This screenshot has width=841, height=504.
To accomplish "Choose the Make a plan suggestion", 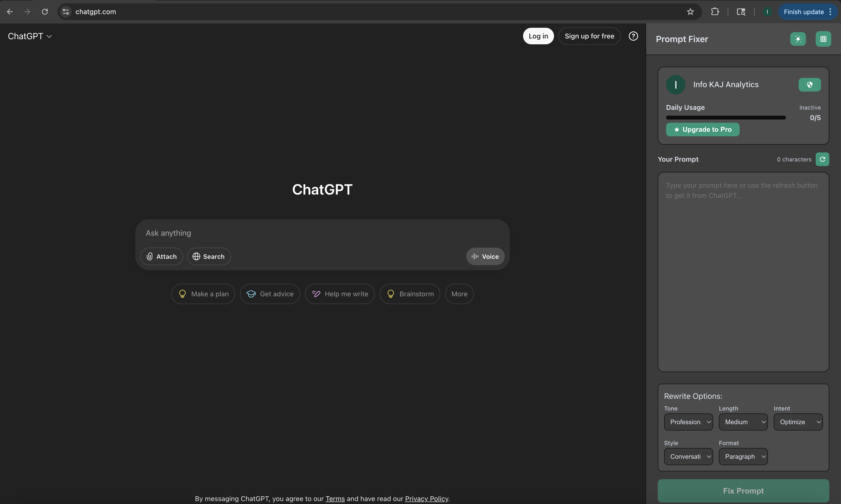I will (x=203, y=294).
